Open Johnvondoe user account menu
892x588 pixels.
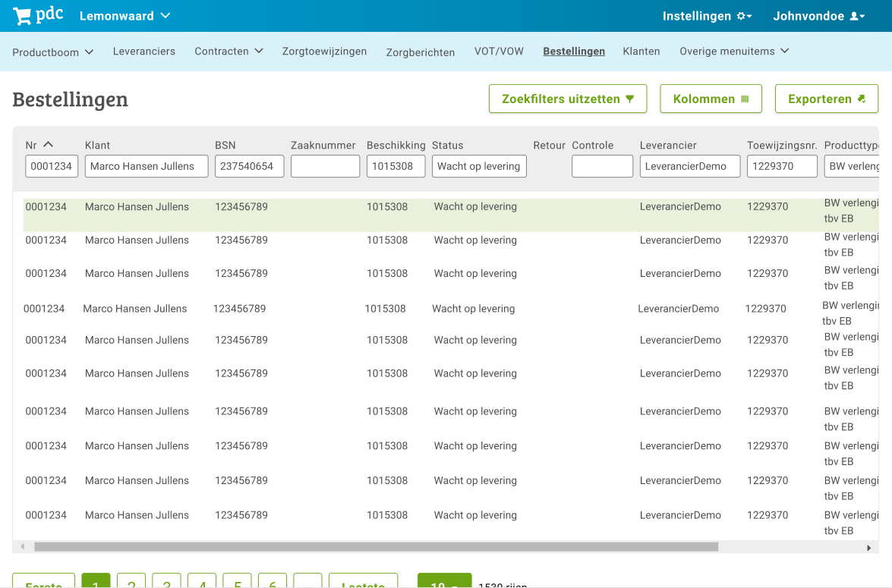pos(818,16)
